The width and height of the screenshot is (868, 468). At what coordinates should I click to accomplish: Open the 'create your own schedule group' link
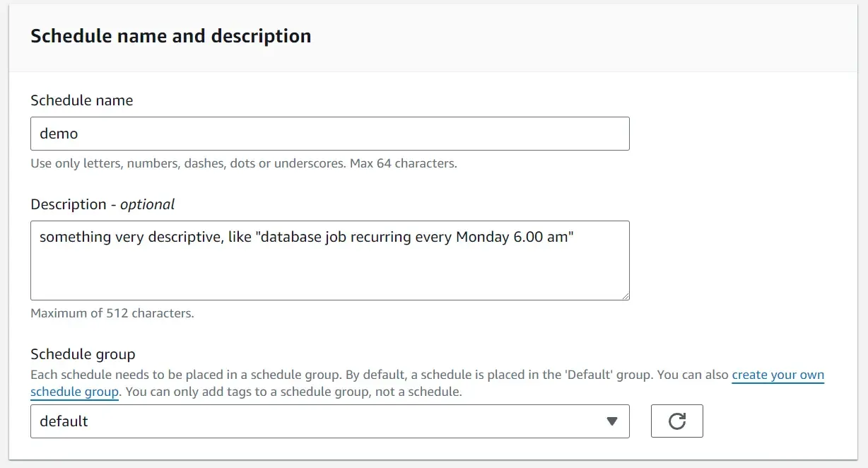778,375
